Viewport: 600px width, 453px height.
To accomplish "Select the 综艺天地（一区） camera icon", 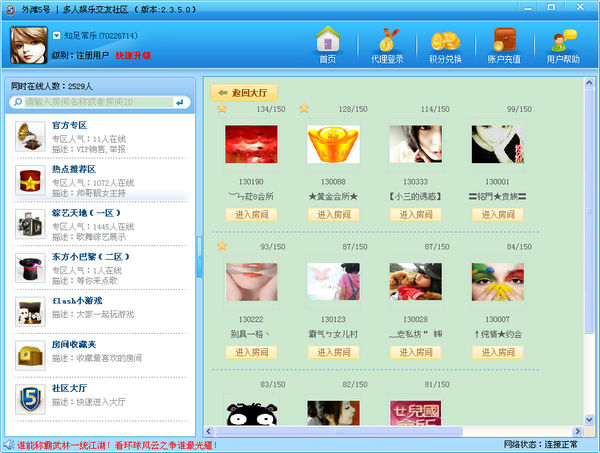I will coord(30,224).
